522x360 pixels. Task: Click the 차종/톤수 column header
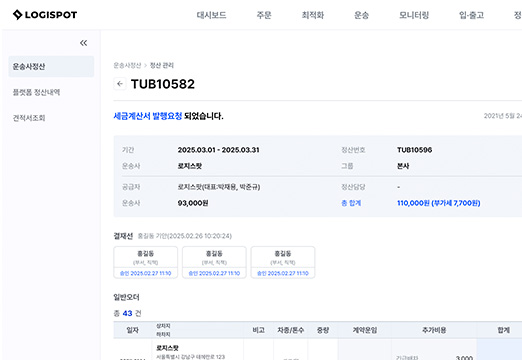(291, 330)
